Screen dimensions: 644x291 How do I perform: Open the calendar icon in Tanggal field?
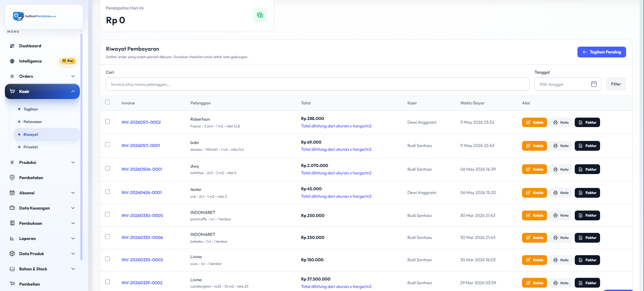coord(594,84)
